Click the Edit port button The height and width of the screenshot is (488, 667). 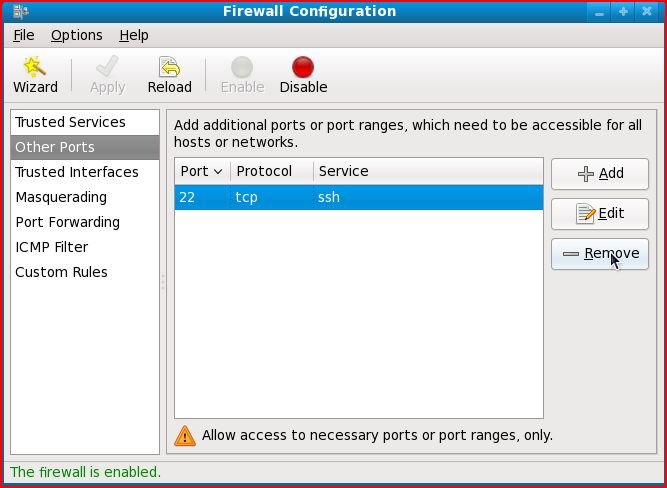click(x=600, y=214)
